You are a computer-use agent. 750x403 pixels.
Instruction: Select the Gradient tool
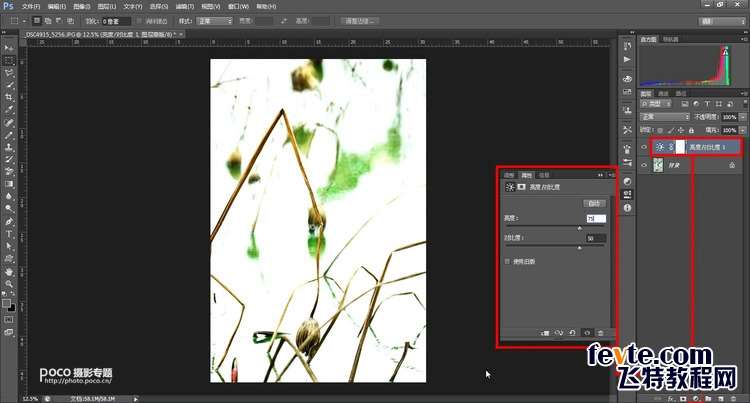[x=9, y=184]
